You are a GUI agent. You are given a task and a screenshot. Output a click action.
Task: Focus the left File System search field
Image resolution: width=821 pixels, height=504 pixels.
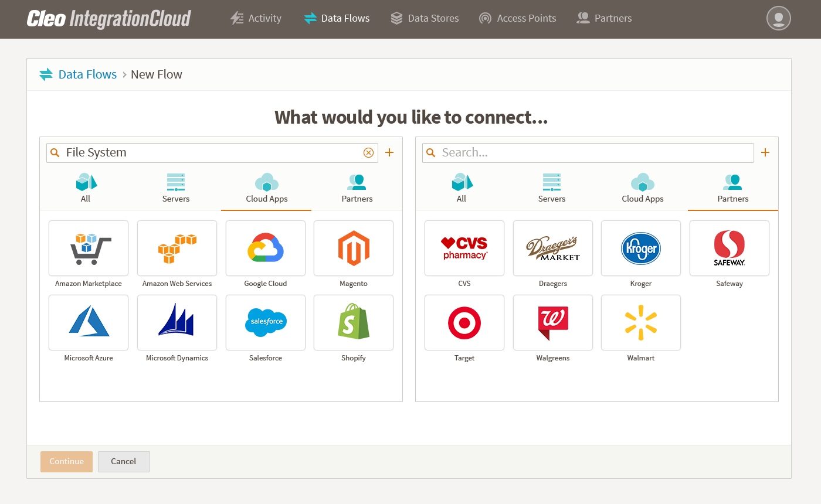point(212,152)
